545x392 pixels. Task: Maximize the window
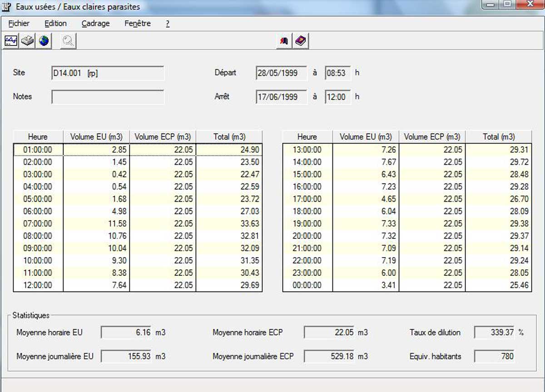(506, 4)
